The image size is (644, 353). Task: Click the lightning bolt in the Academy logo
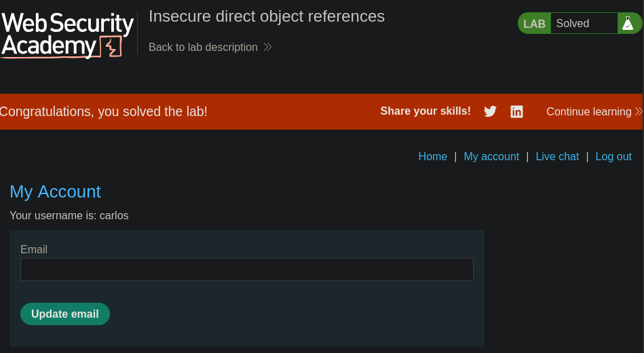click(x=113, y=48)
